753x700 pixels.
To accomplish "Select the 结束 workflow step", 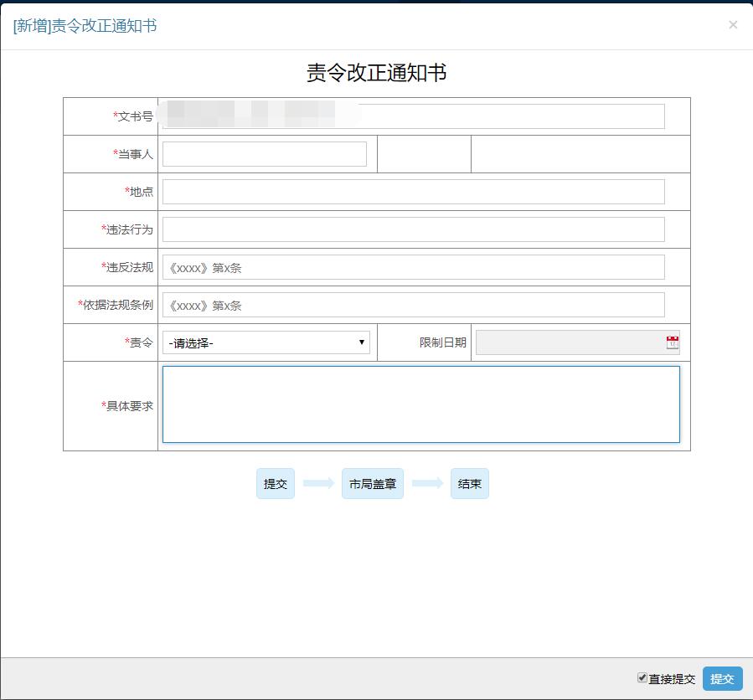I will coord(470,484).
